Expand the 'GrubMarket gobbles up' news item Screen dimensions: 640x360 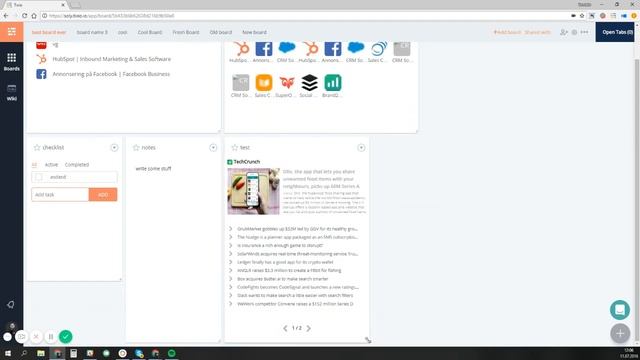(x=230, y=229)
